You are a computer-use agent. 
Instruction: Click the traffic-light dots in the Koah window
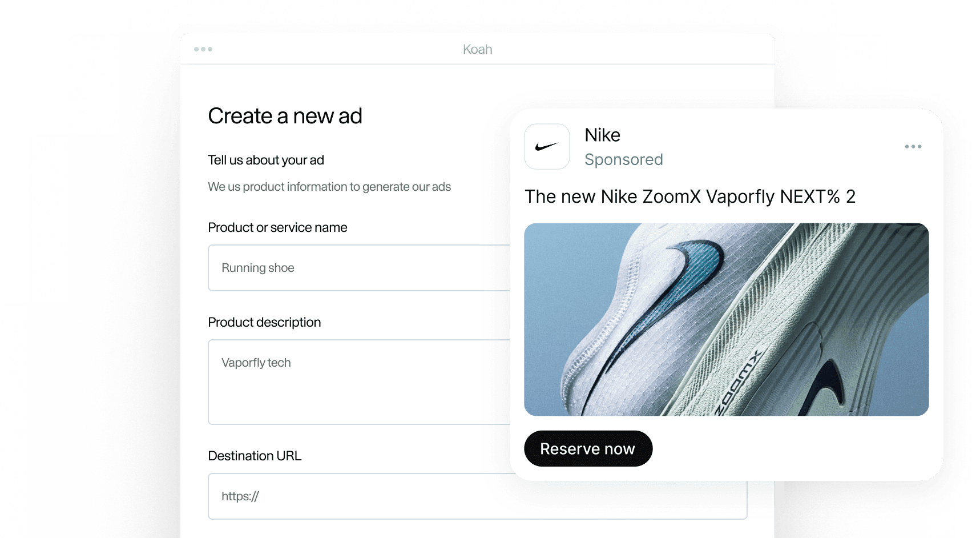point(203,49)
